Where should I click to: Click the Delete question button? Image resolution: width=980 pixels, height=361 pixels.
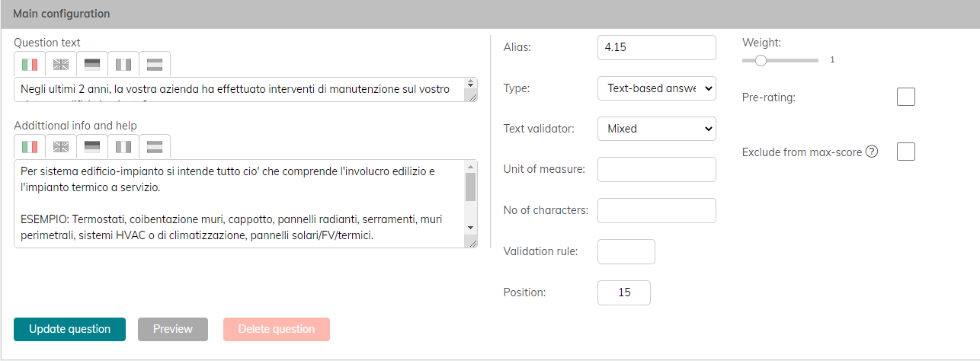276,329
